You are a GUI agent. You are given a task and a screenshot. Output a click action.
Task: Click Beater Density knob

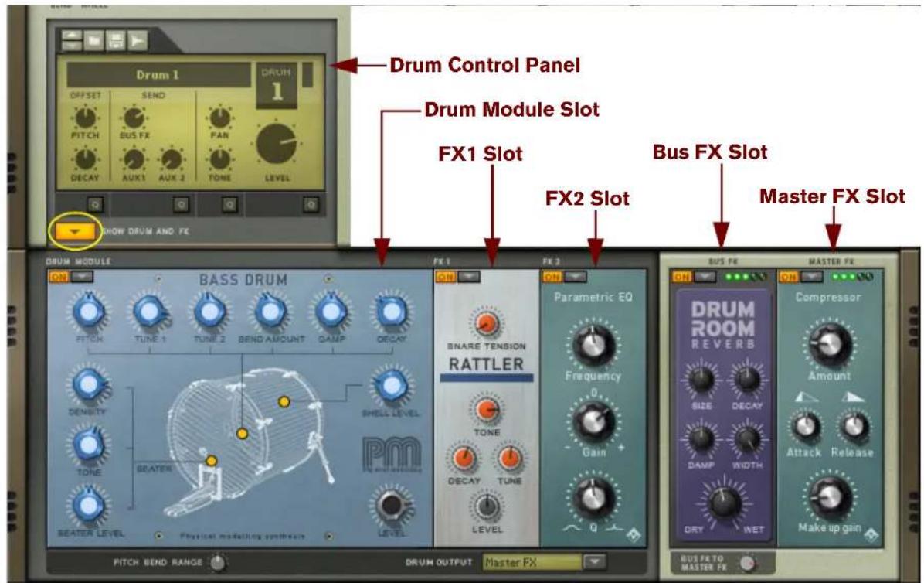(88, 385)
